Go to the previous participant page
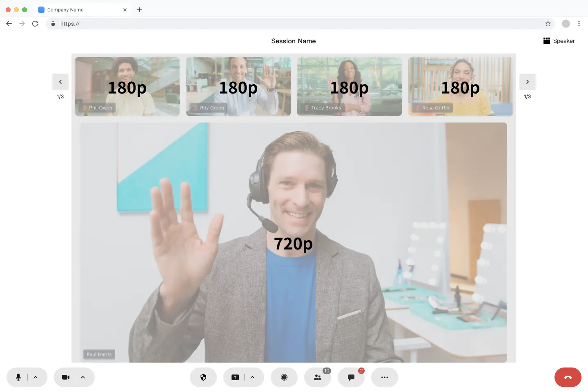The width and height of the screenshot is (588, 392). (x=60, y=82)
